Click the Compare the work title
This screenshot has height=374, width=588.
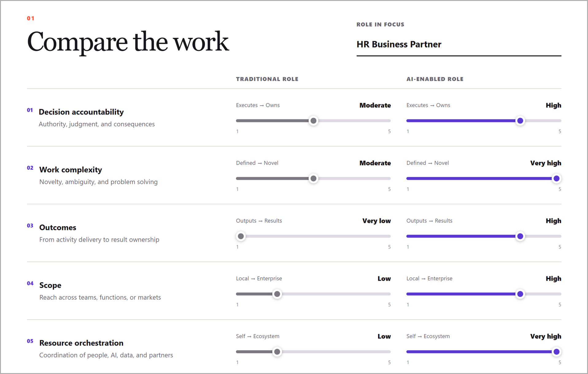(x=128, y=42)
